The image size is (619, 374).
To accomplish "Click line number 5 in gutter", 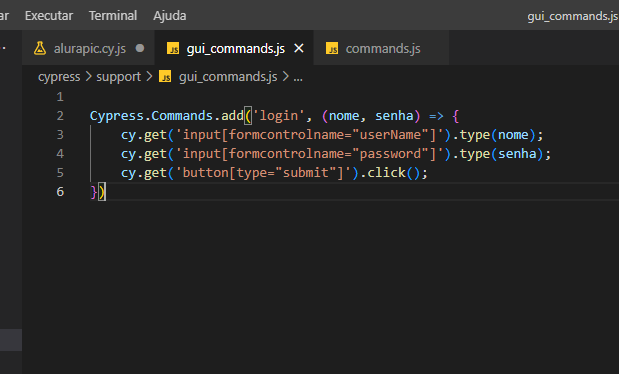I will tap(60, 173).
